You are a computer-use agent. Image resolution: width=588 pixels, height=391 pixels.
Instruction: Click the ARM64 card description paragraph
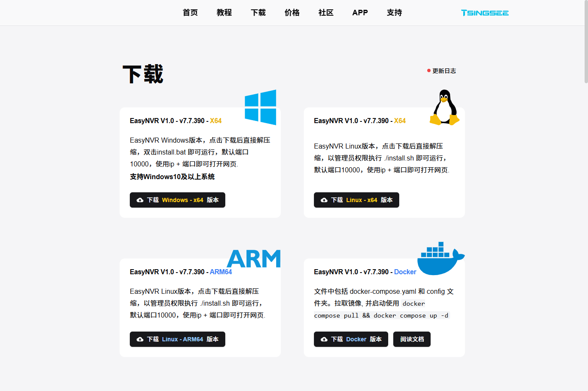click(x=198, y=303)
